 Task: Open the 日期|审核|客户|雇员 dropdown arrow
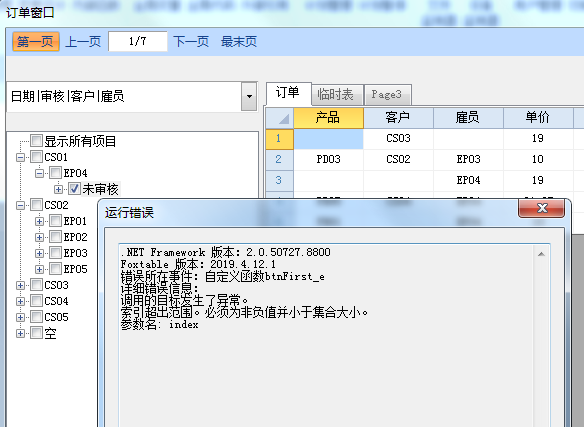tap(249, 97)
